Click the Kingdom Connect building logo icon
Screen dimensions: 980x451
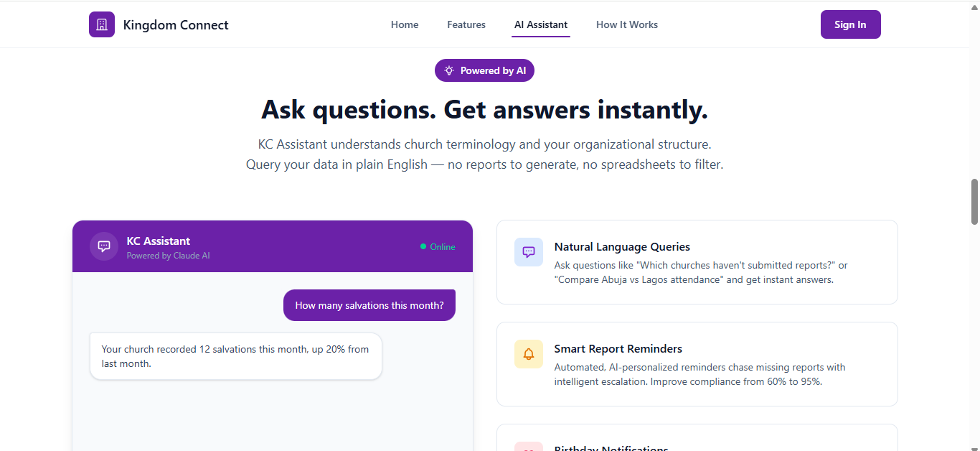102,24
